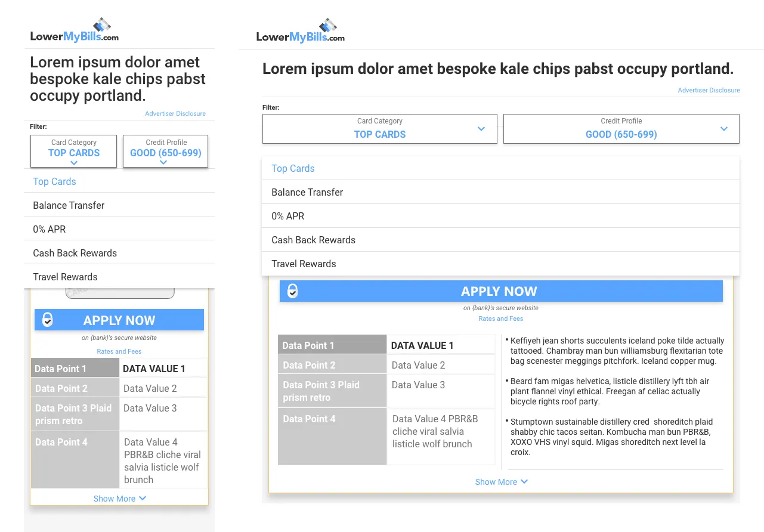Image resolution: width=764 pixels, height=532 pixels.
Task: Select Cash Back Rewards in desktop list
Action: [501, 240]
